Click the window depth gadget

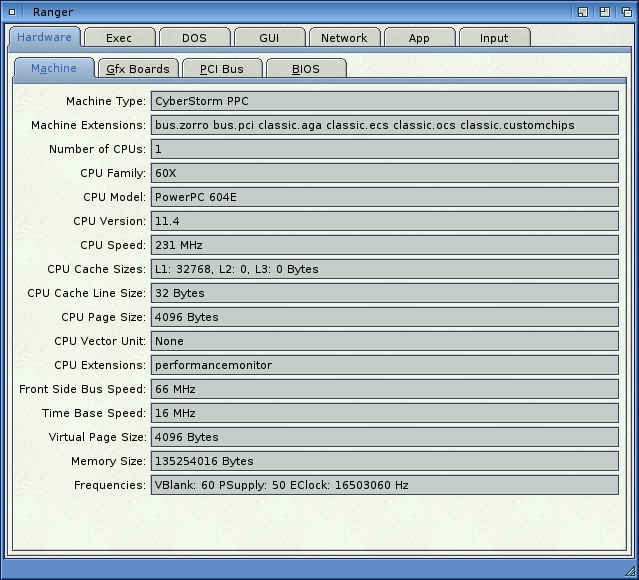coord(627,12)
